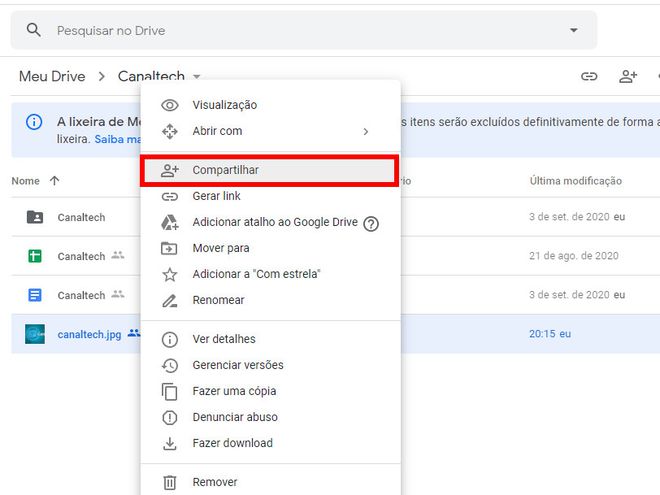Sort by Última modificação column
The height and width of the screenshot is (495, 660).
pos(575,181)
